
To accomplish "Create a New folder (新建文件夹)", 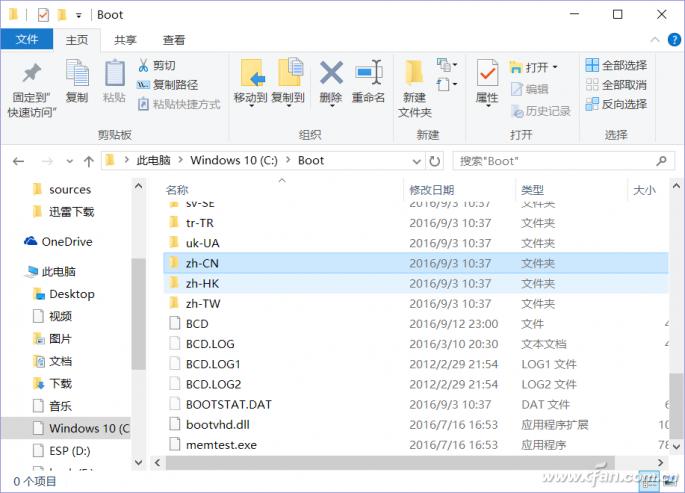I will [x=414, y=88].
